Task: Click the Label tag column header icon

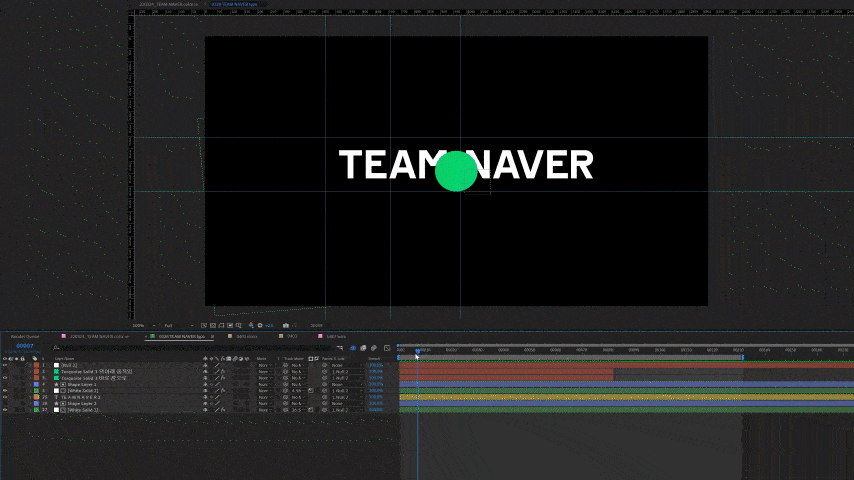Action: point(35,359)
